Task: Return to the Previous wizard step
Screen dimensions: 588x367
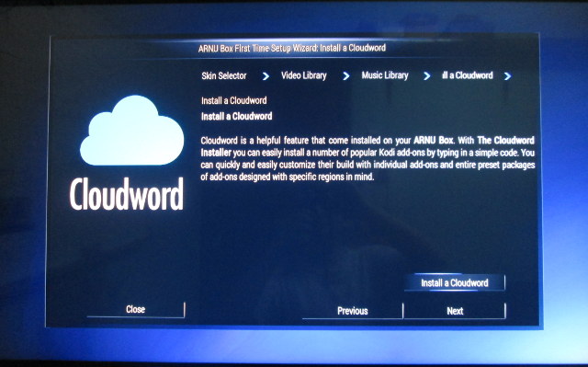Action: pyautogui.click(x=353, y=311)
